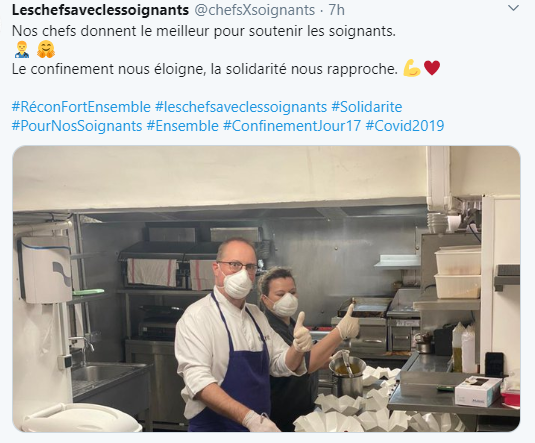Image resolution: width=535 pixels, height=443 pixels.
Task: Open the chefs kitchen photo
Action: tap(266, 289)
